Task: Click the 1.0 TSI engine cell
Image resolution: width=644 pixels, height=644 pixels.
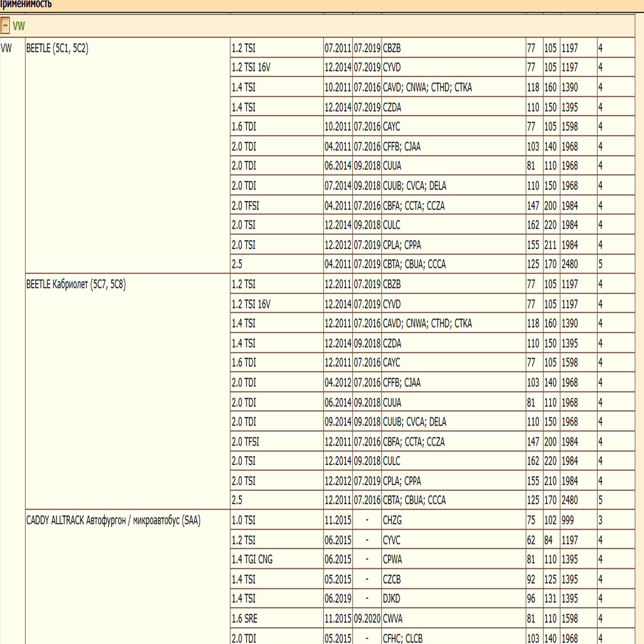Action: point(244,520)
